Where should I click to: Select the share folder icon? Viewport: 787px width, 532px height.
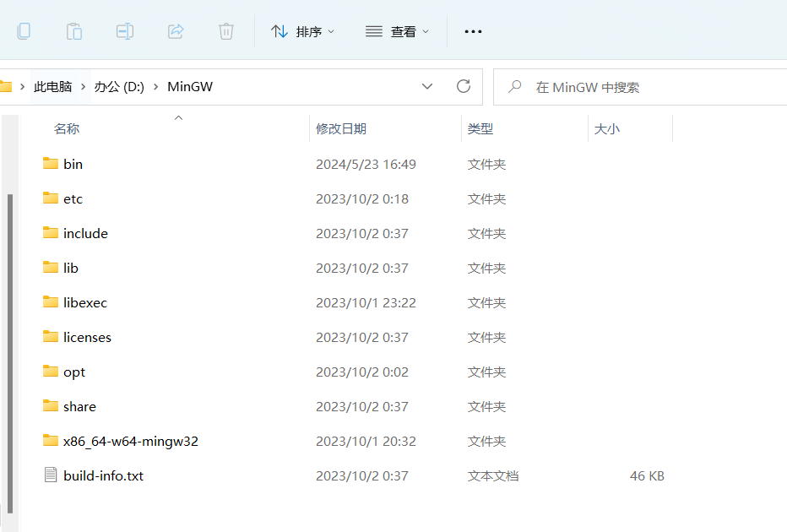coord(50,405)
